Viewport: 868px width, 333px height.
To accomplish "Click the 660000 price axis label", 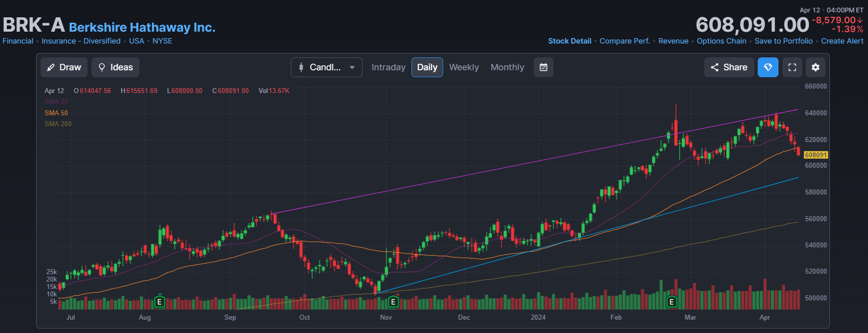I will tap(816, 86).
